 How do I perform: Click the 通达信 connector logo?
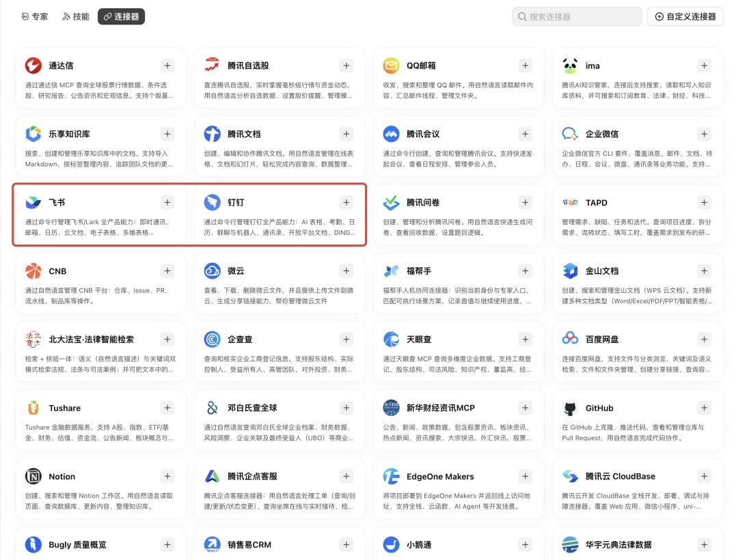[33, 66]
